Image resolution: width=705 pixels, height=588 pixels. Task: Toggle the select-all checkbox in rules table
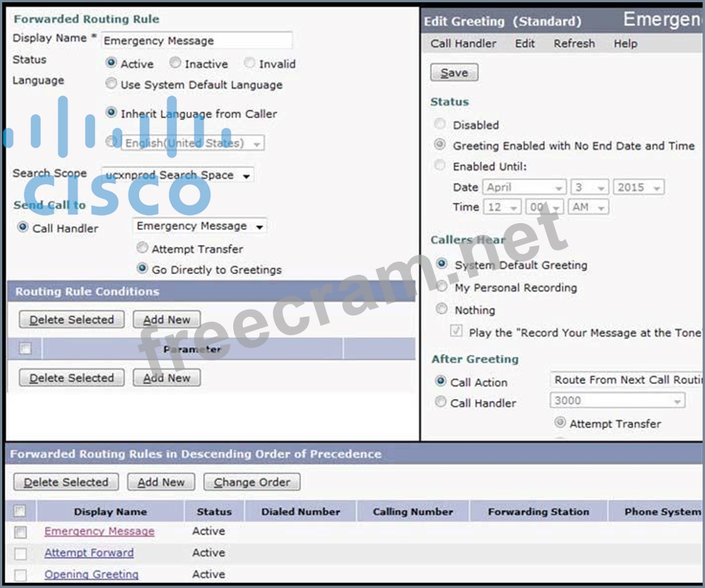click(x=20, y=511)
